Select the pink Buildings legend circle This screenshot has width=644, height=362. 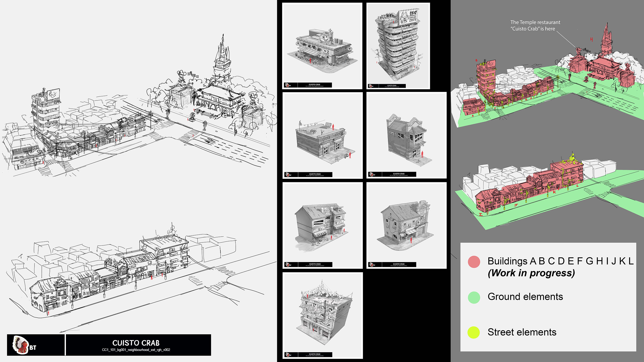(x=474, y=262)
